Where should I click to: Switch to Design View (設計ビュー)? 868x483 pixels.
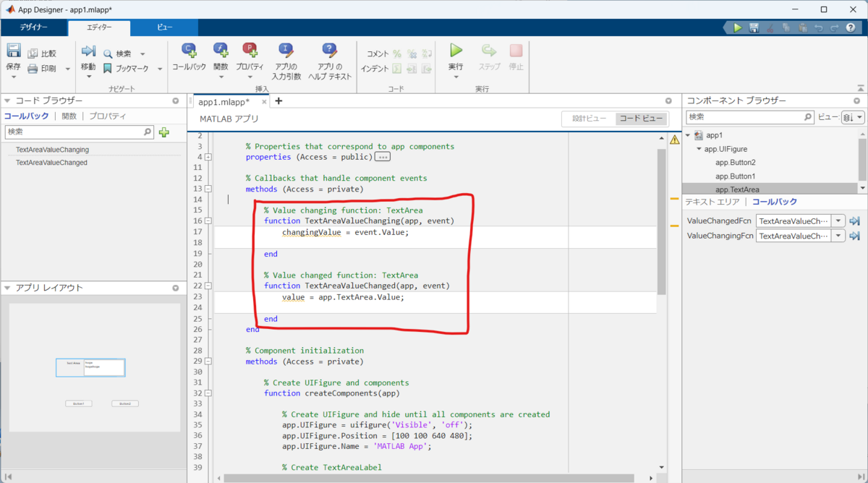pos(590,119)
